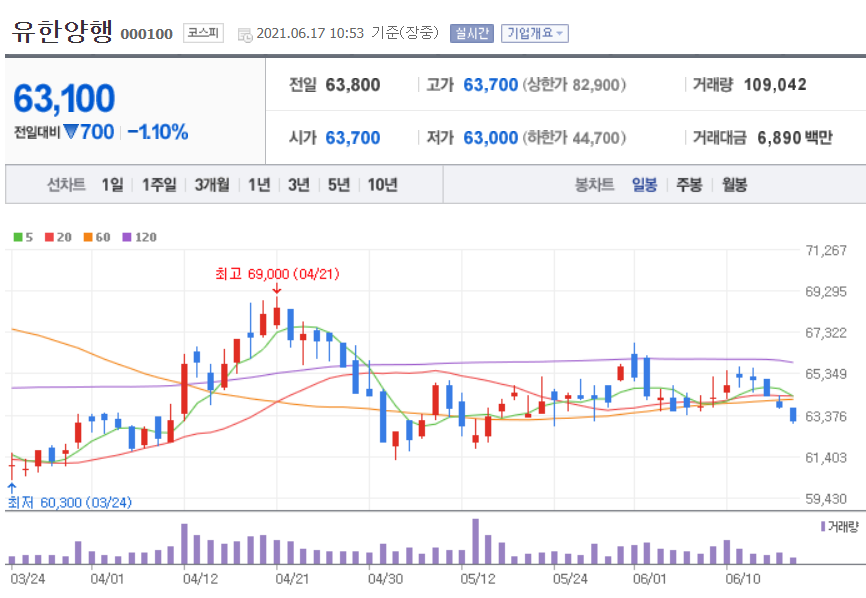
Task: Click the -1.10% change percentage
Action: [x=158, y=132]
